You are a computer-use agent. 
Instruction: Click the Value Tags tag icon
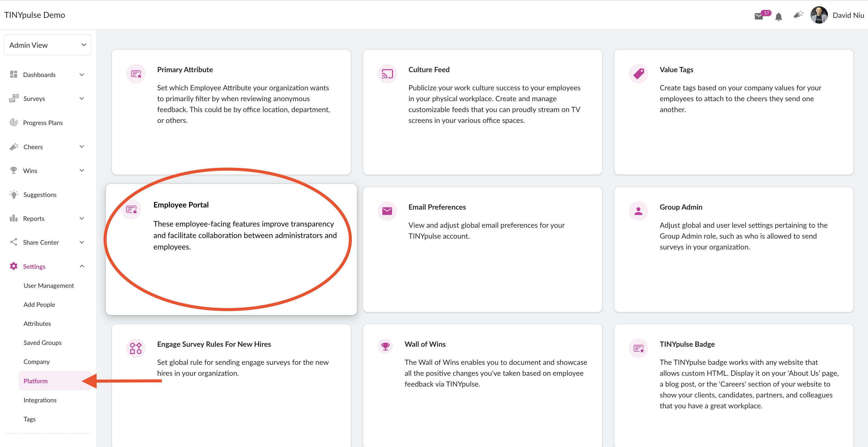coord(638,74)
